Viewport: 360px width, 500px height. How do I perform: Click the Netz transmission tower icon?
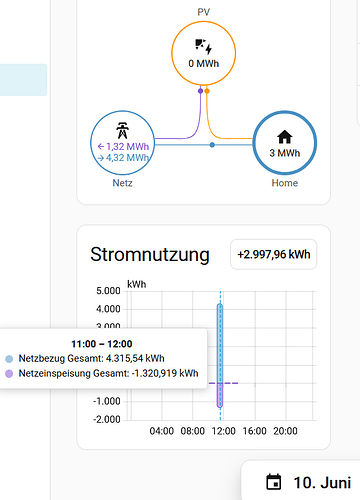122,130
